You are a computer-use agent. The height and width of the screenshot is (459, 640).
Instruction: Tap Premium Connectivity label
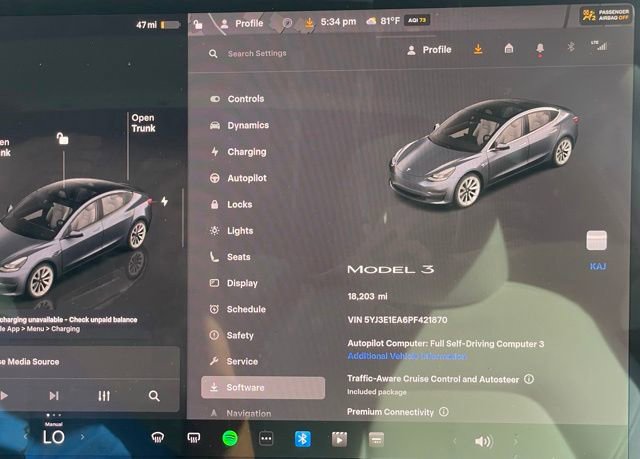point(390,412)
